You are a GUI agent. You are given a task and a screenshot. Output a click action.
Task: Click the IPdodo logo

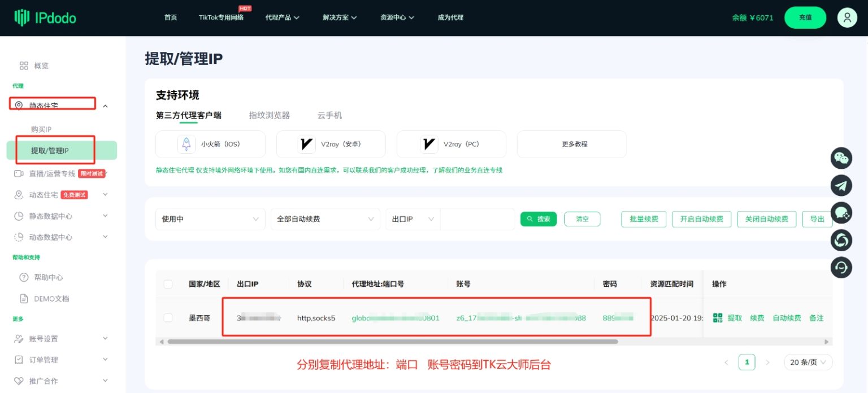(x=44, y=17)
